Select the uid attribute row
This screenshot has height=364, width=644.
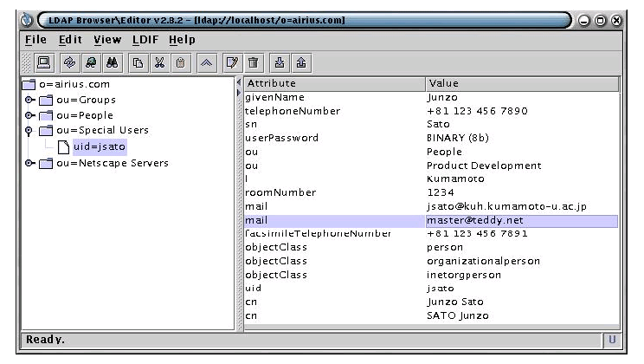(x=431, y=289)
